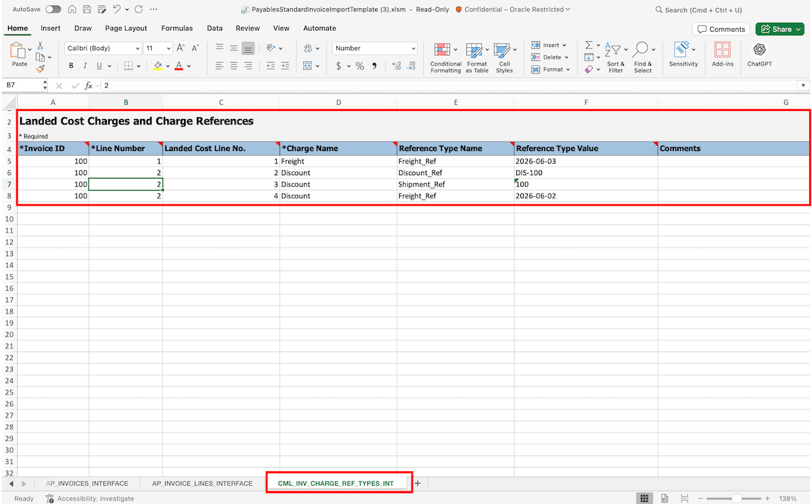The image size is (812, 504).
Task: Click the text orientation icon
Action: point(271,48)
